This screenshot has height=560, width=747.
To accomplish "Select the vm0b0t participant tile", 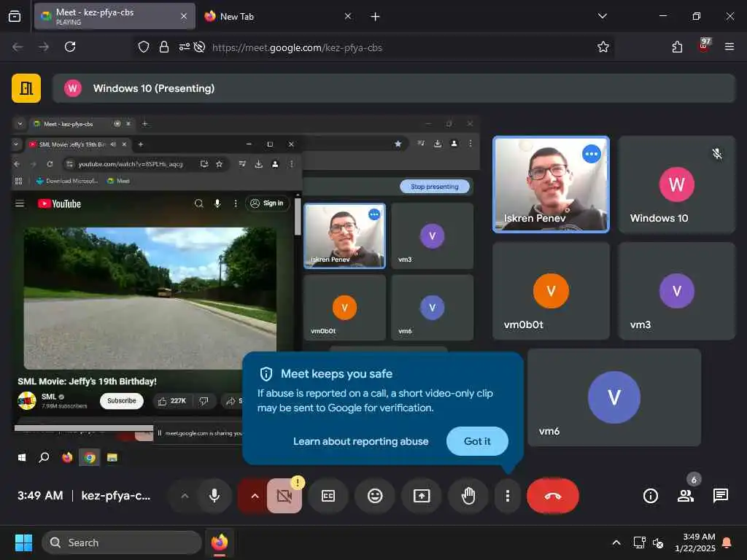I will coord(551,290).
